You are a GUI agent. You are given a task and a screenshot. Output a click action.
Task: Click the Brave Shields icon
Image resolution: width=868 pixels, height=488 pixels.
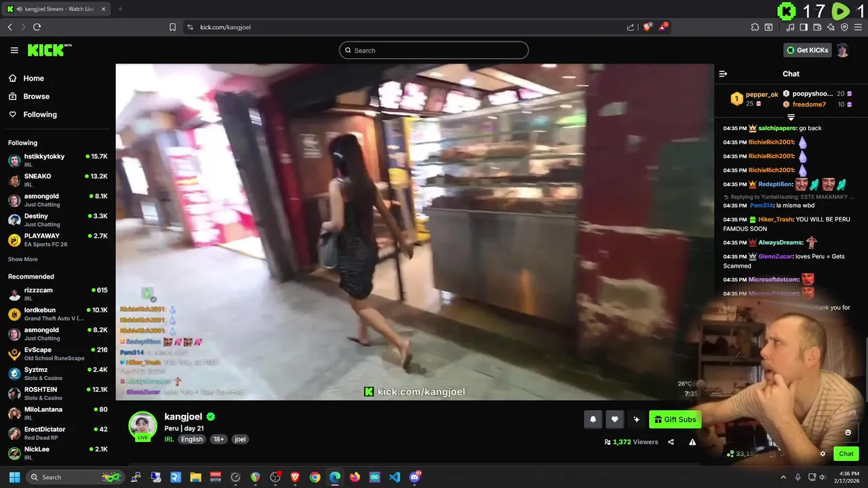[x=648, y=27]
